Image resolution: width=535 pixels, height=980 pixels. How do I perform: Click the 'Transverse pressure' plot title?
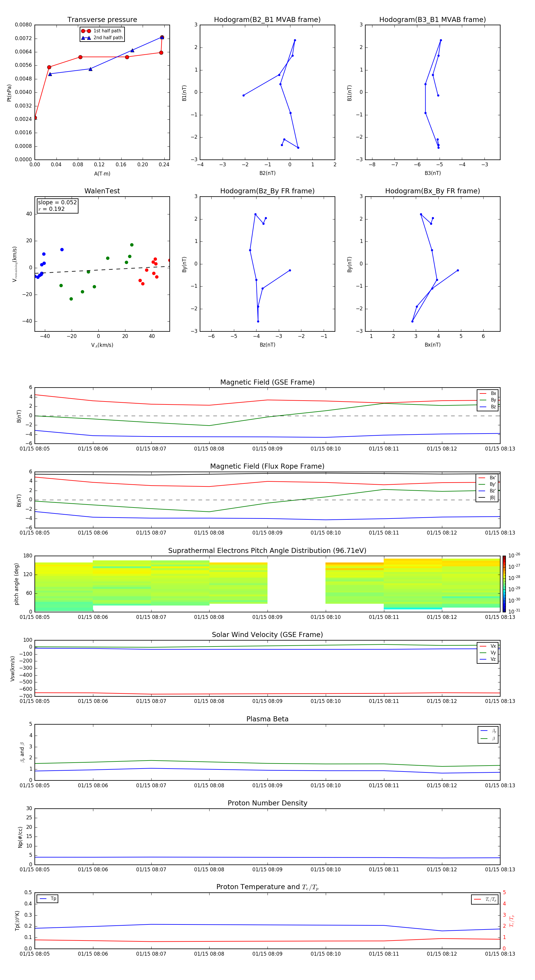click(x=102, y=20)
